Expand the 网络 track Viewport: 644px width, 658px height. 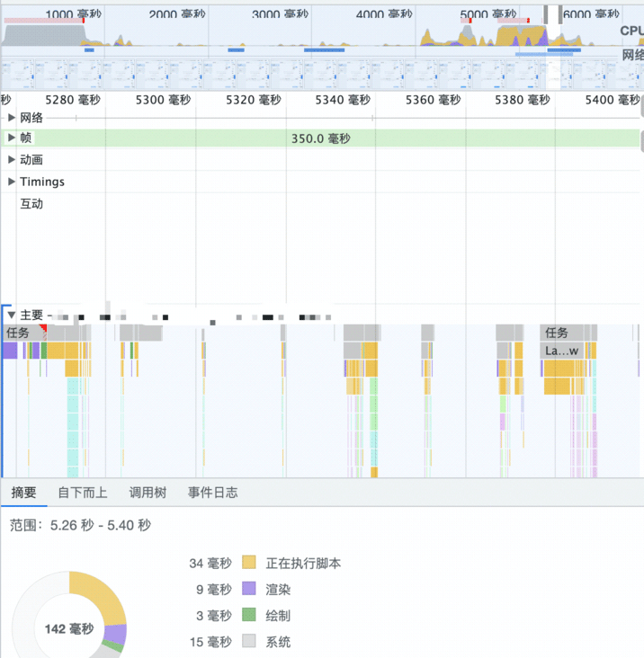pyautogui.click(x=12, y=118)
